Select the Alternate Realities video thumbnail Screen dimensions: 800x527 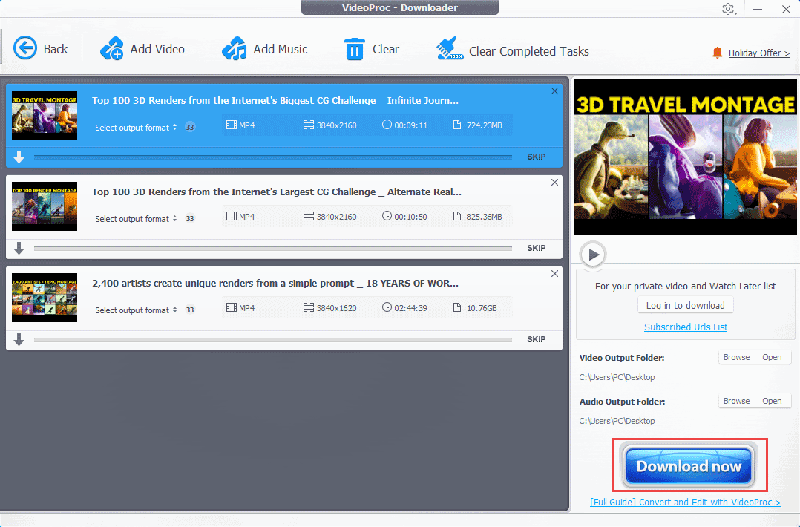[x=44, y=207]
